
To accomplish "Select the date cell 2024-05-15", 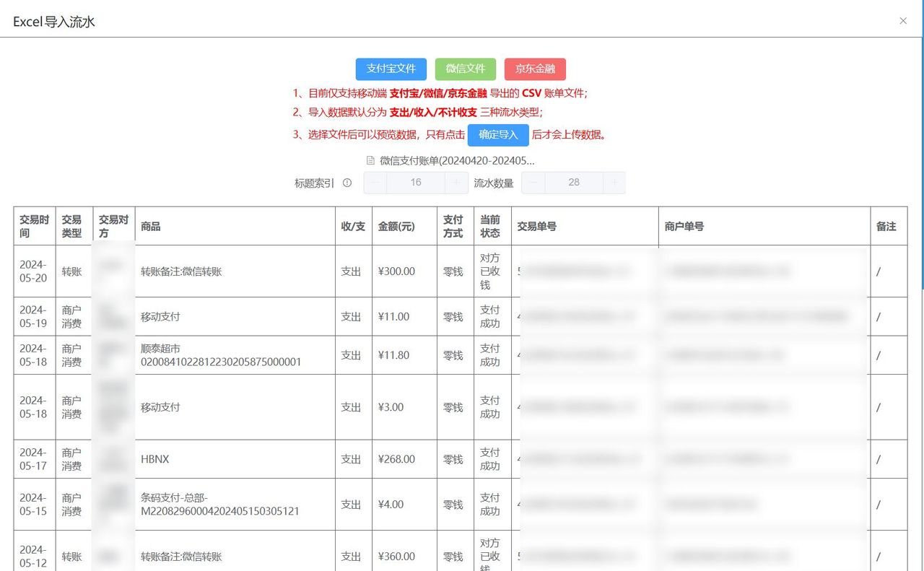I will click(x=33, y=505).
